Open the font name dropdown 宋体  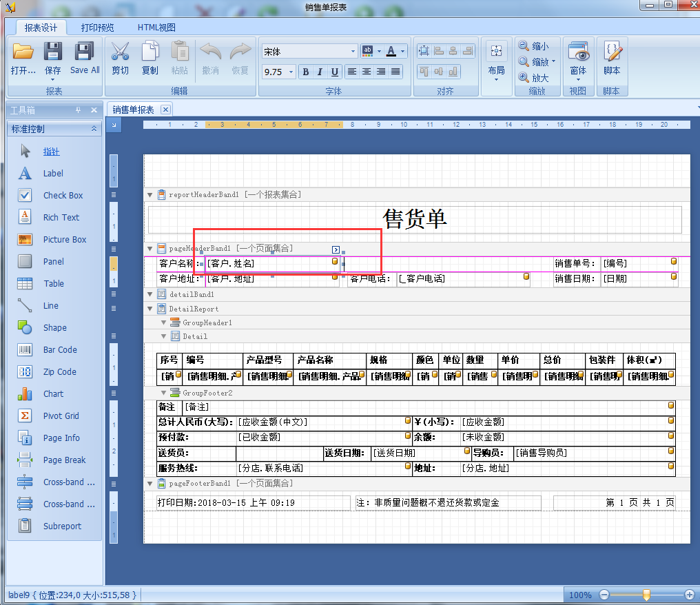pyautogui.click(x=353, y=52)
